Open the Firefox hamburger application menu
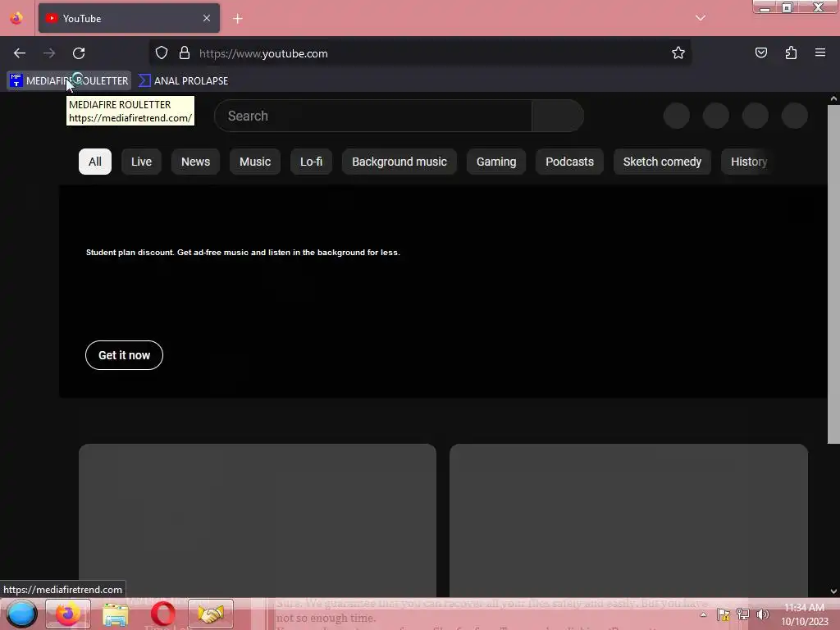The image size is (840, 630). (820, 53)
